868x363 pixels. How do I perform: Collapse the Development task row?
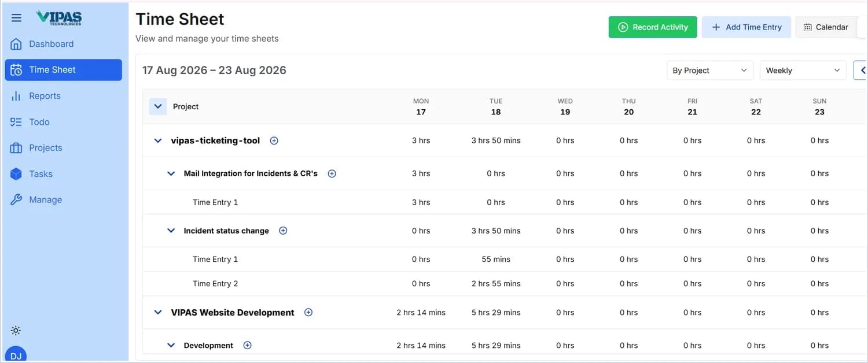click(171, 345)
